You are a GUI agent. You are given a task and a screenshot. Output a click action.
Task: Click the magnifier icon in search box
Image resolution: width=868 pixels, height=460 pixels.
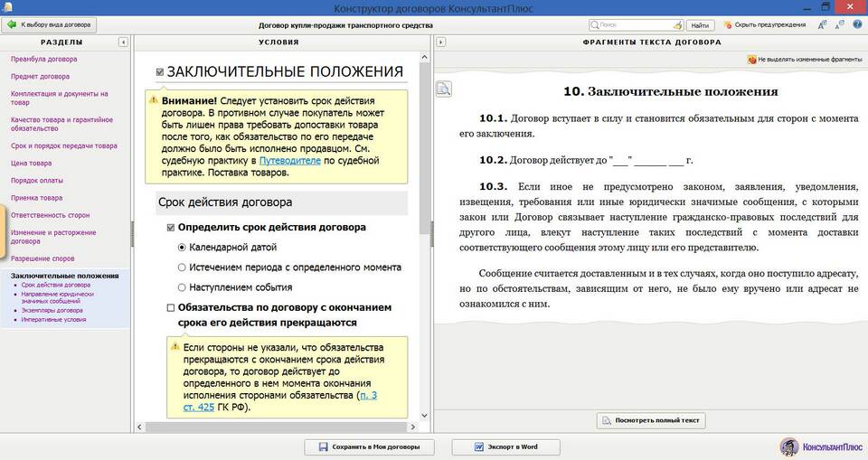[x=595, y=25]
